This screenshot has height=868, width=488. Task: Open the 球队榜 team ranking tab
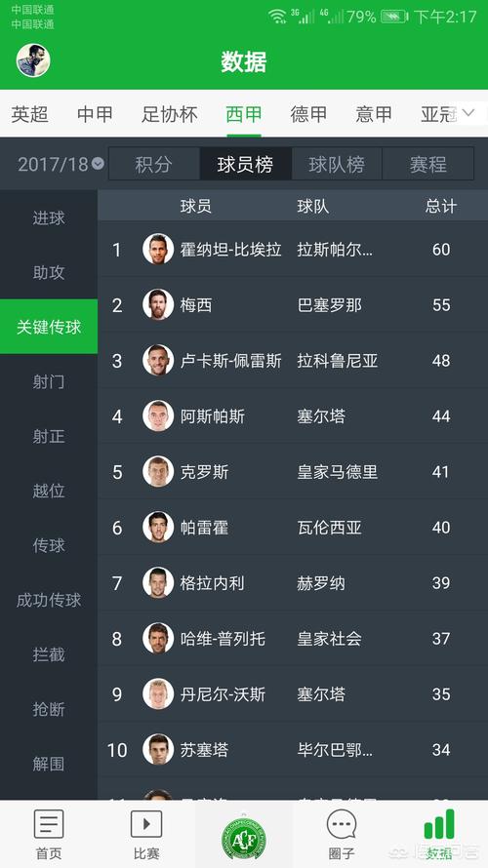coord(337,164)
